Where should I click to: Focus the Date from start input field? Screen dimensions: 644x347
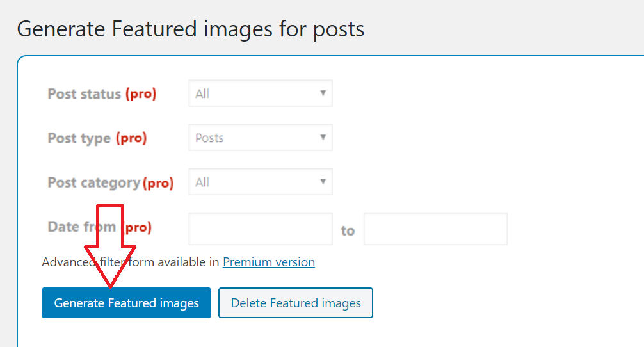click(x=261, y=229)
